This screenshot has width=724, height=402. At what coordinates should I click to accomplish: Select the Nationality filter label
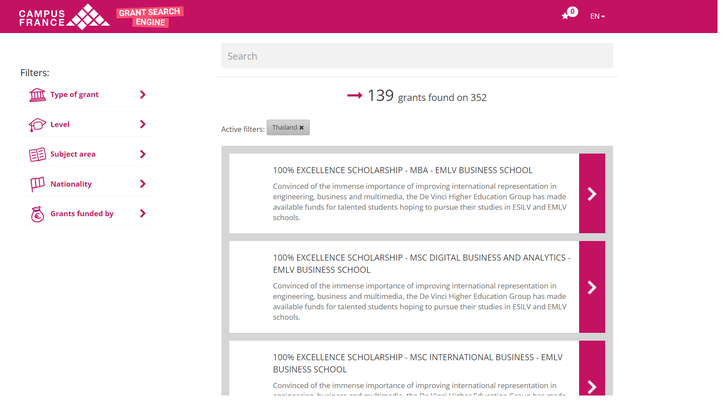[x=71, y=184]
